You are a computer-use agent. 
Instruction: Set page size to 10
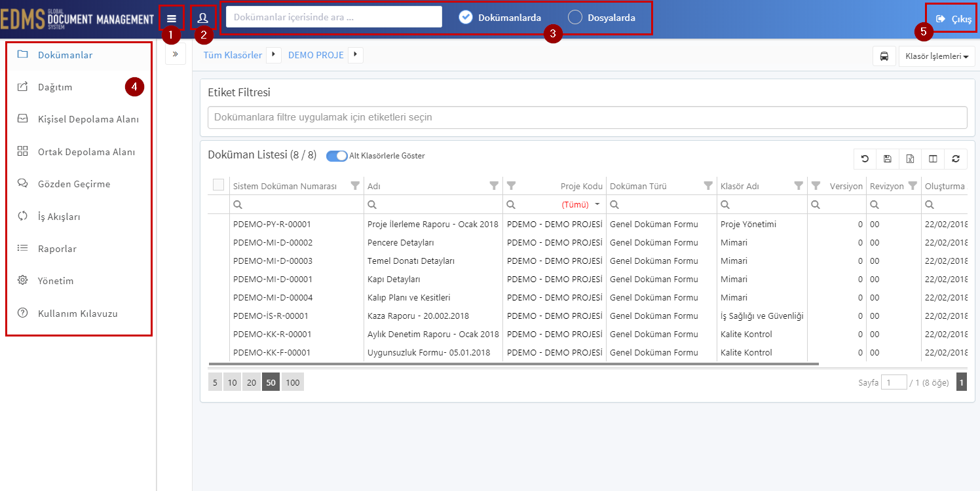232,382
